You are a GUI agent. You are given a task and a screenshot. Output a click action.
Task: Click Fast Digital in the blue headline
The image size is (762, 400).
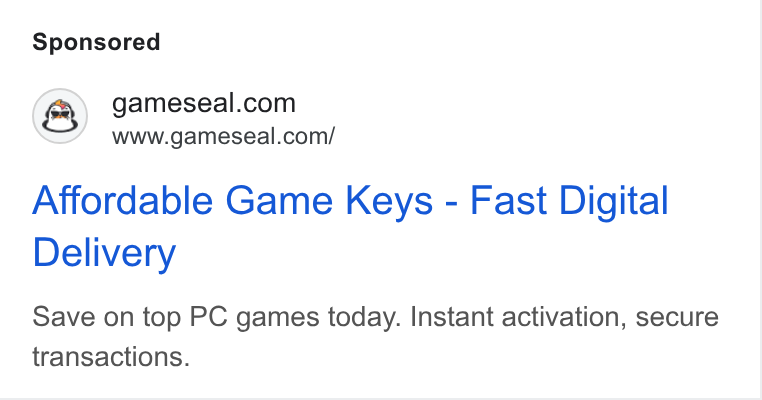(x=569, y=200)
